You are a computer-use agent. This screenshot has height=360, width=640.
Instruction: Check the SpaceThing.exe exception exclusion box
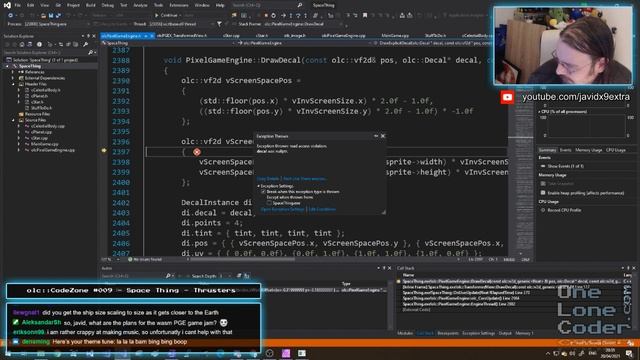(x=269, y=203)
